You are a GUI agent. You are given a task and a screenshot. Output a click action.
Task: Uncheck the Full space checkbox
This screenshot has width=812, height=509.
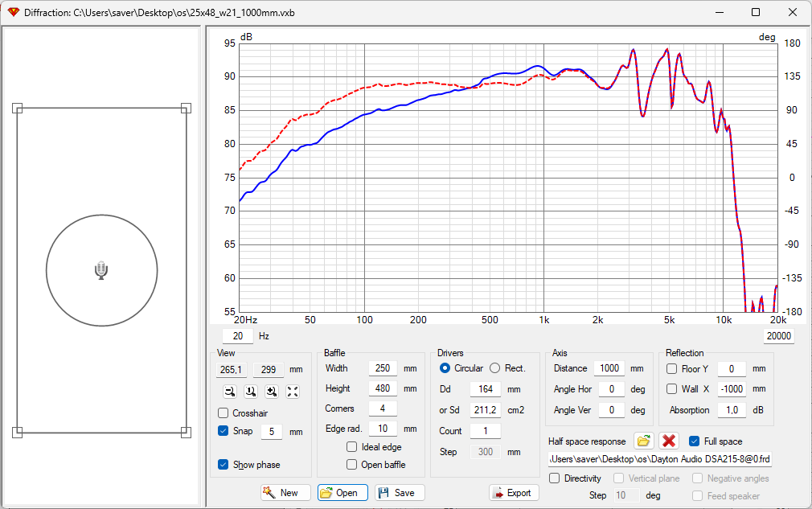click(695, 441)
